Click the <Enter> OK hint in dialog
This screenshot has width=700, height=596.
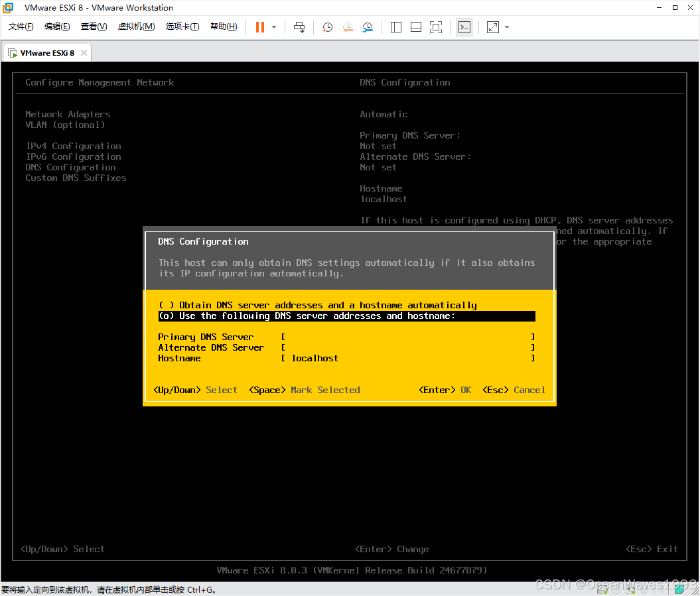tap(445, 390)
